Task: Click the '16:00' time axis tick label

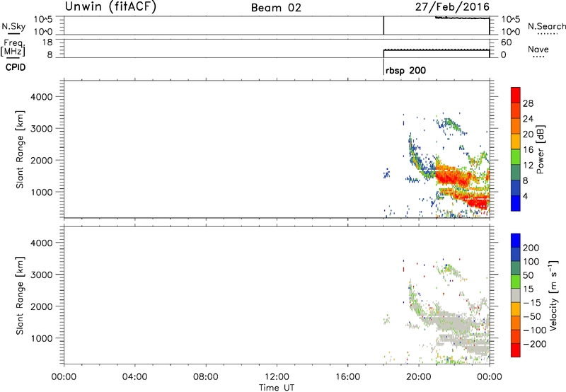Action: (347, 377)
